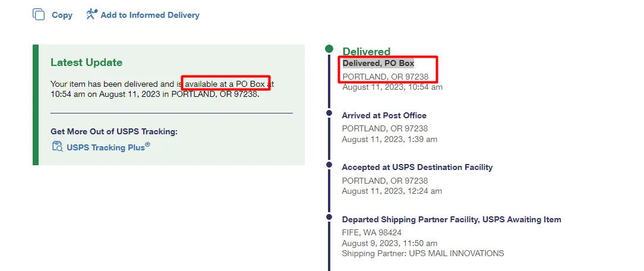Image resolution: width=644 pixels, height=271 pixels.
Task: Click the 'FIFE, WA 98424' location text
Action: (x=372, y=232)
